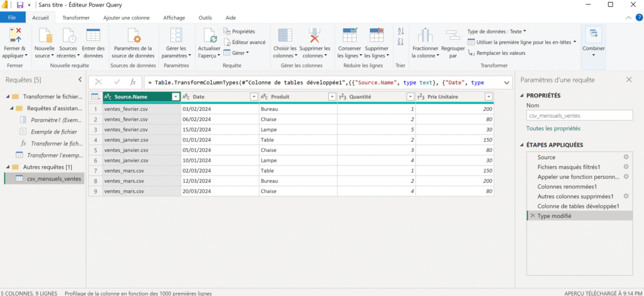Click the Fractionner la colonne icon
The height and width of the screenshot is (296, 644).
coord(425,35)
